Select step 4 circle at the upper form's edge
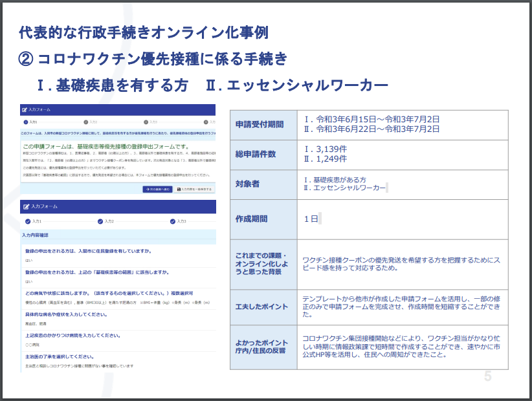The height and width of the screenshot is (401, 532). click(206, 122)
